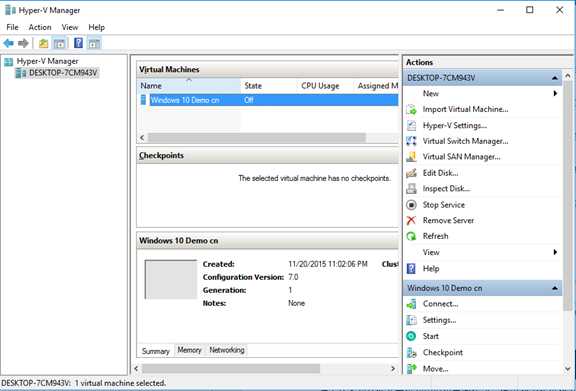Click Virtual SAN Manager... action

461,157
